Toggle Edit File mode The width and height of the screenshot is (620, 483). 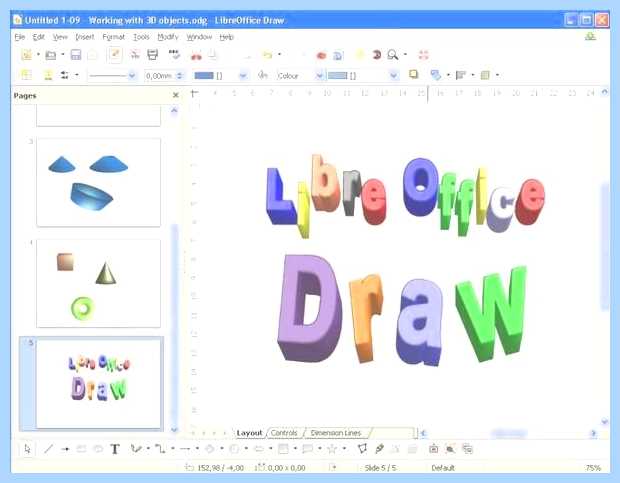tap(115, 55)
